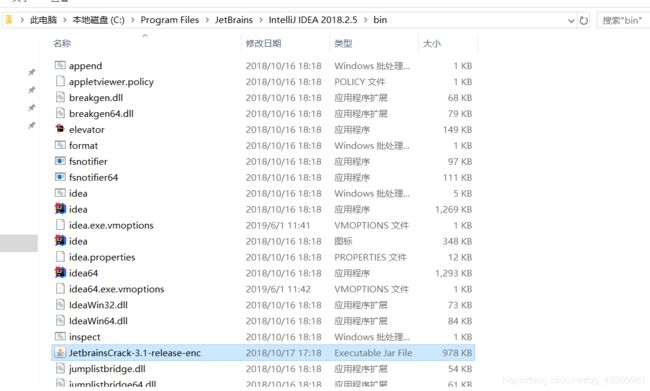Image resolution: width=650 pixels, height=391 pixels.
Task: Click the inspect batch file icon
Action: [61, 336]
